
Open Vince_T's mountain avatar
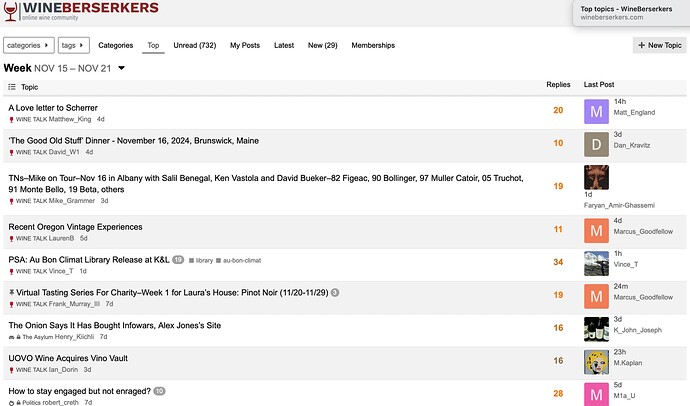pyautogui.click(x=596, y=263)
